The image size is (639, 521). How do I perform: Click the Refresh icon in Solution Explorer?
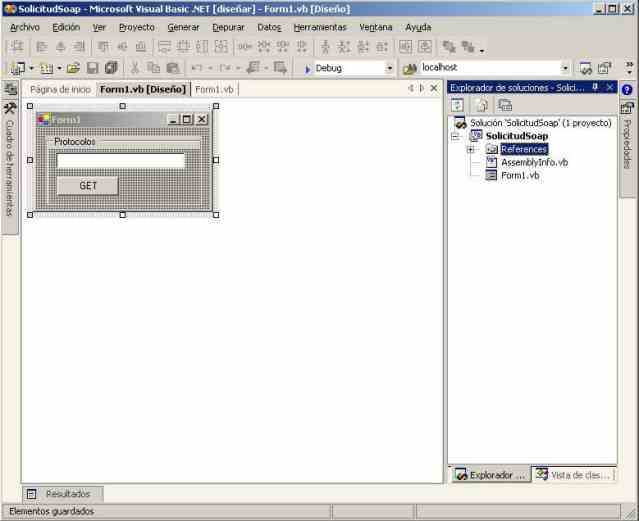(457, 105)
